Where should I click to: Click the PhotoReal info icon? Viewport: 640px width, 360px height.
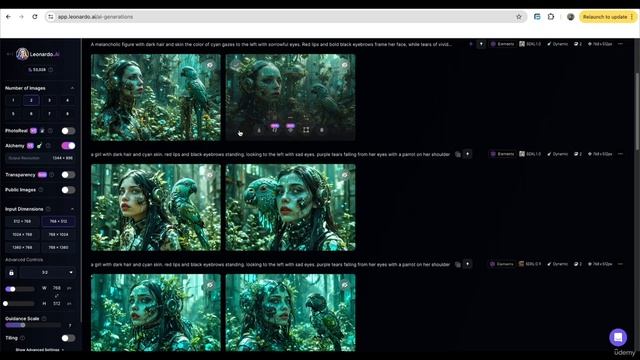pos(50,131)
